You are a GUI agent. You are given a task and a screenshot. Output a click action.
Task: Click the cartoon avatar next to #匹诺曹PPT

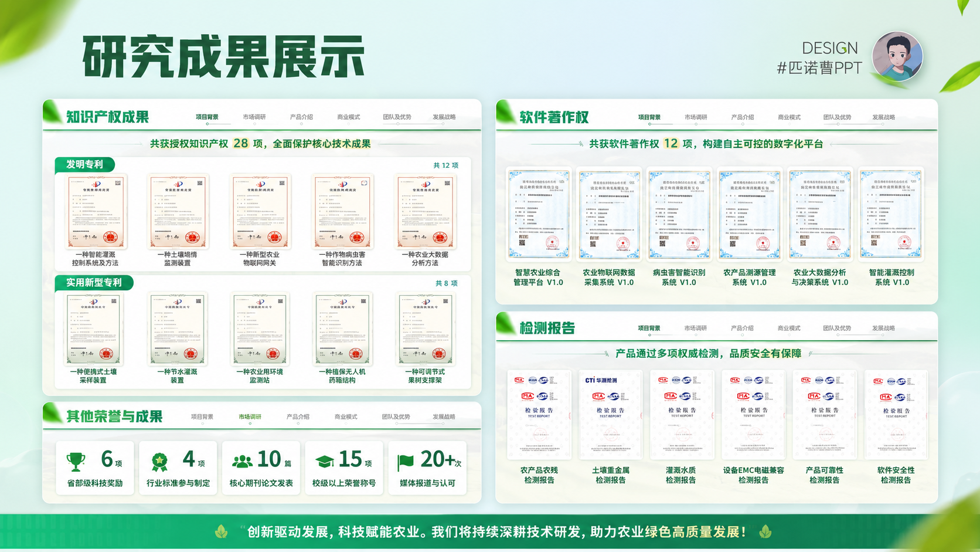coord(897,57)
